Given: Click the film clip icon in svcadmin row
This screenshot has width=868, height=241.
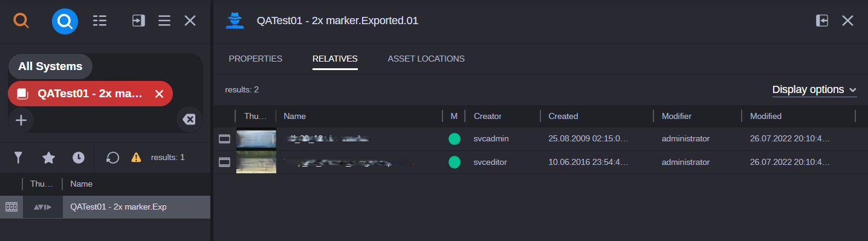Looking at the screenshot, I should pyautogui.click(x=225, y=139).
